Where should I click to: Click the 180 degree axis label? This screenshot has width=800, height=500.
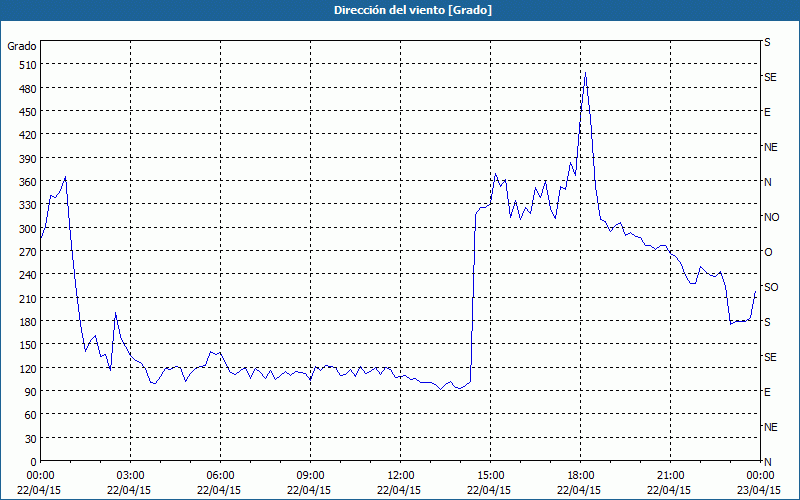pyautogui.click(x=28, y=322)
